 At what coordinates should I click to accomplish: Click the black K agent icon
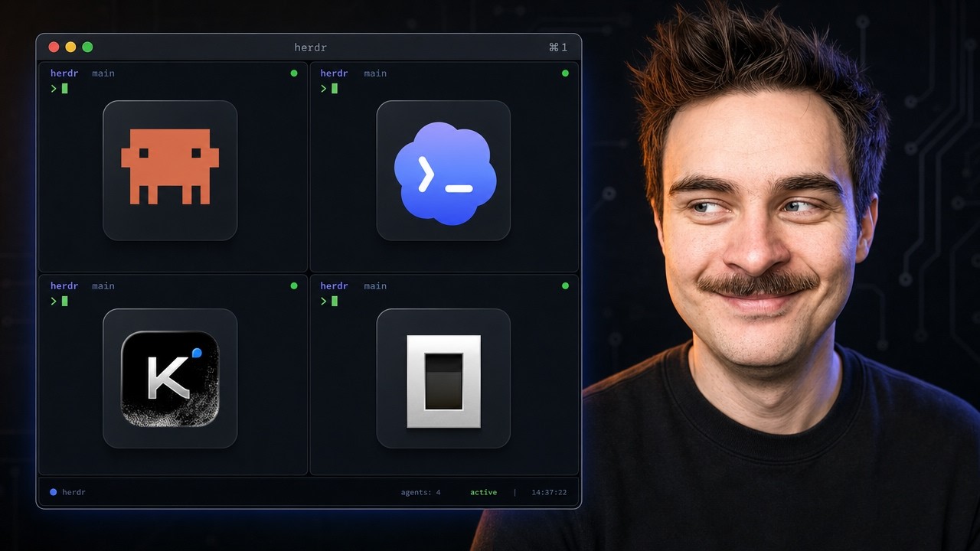170,378
